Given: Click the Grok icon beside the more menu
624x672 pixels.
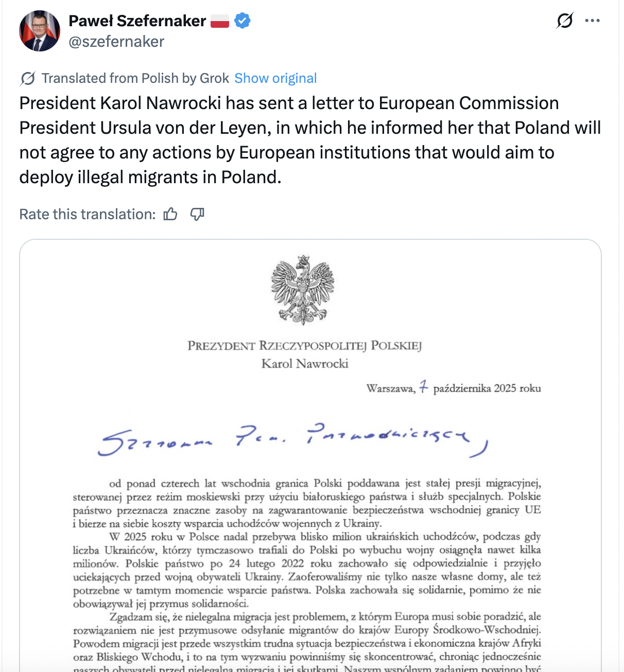Looking at the screenshot, I should click(x=565, y=21).
